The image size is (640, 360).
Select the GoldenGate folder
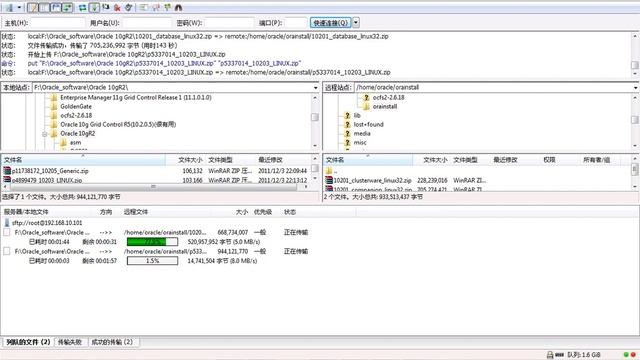(76, 107)
